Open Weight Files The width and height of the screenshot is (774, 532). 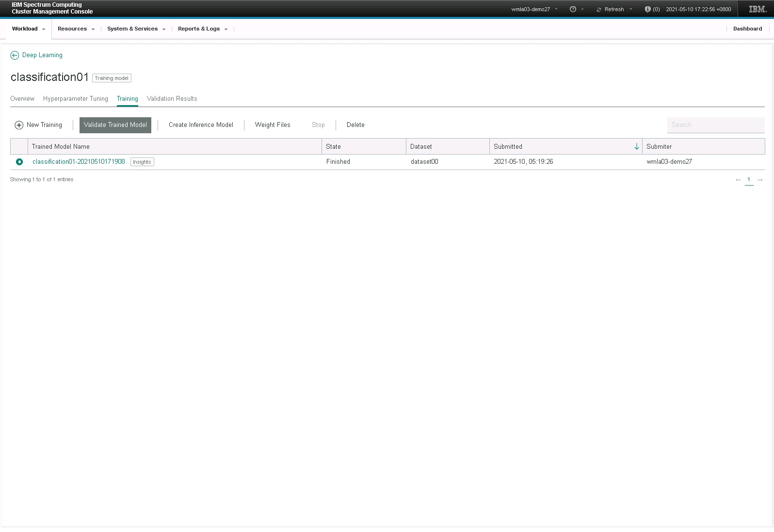click(273, 125)
